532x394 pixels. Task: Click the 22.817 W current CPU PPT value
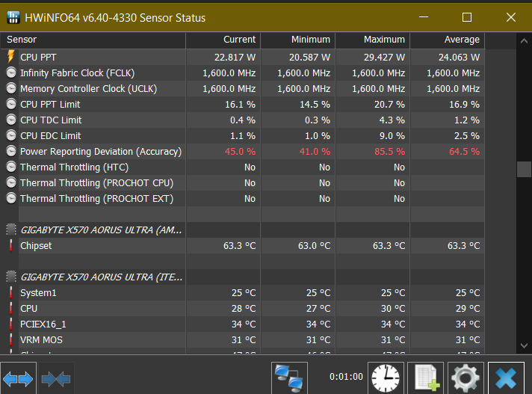235,58
